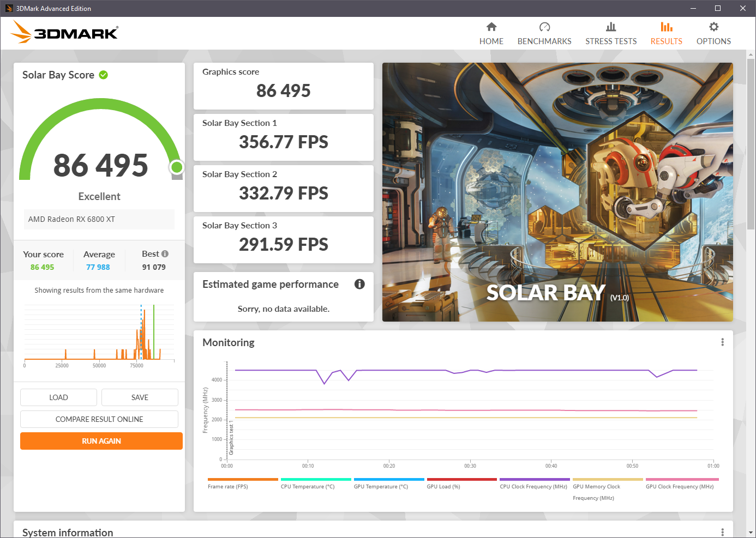Toggle the Frame rate (FPS) legend series

243,483
